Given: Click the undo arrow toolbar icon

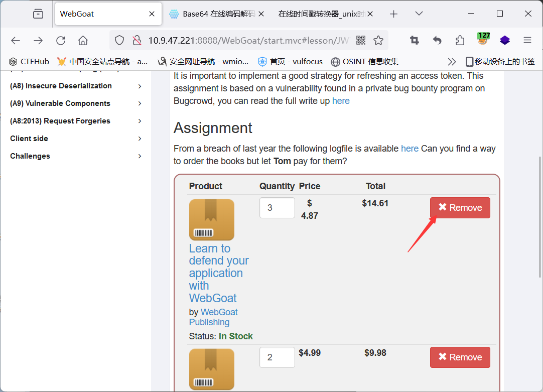Looking at the screenshot, I should coord(437,41).
